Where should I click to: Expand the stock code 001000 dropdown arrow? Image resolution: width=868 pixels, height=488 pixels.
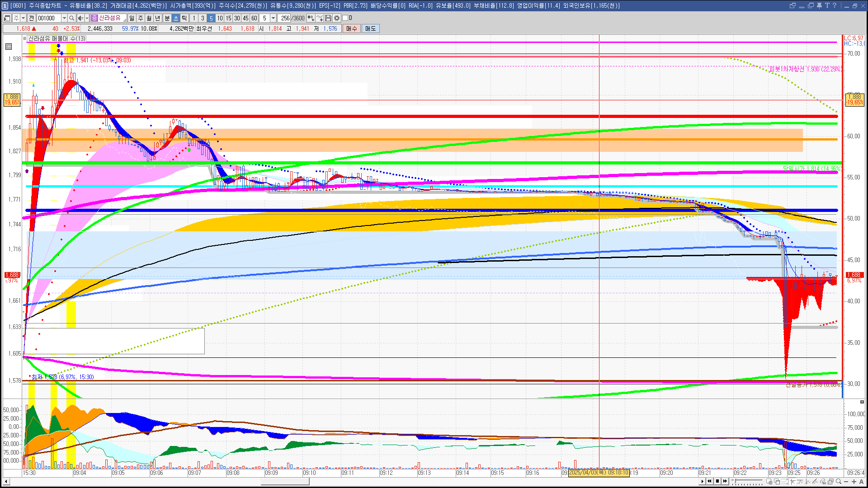pyautogui.click(x=64, y=18)
